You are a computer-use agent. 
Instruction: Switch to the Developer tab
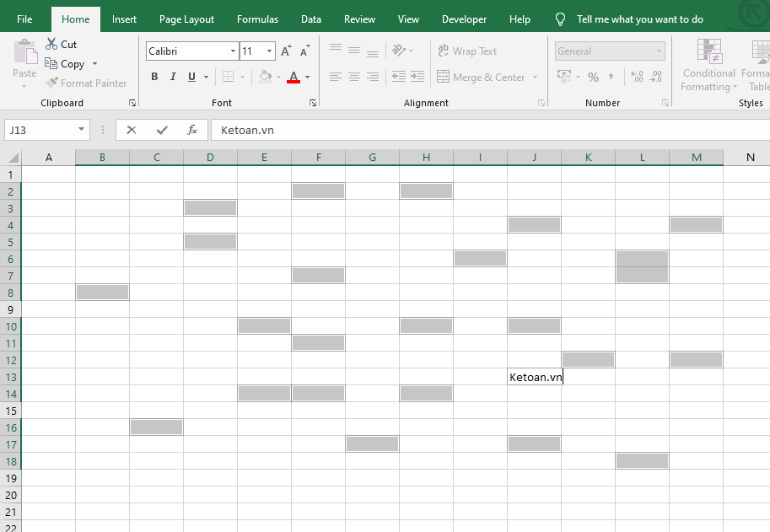(464, 19)
